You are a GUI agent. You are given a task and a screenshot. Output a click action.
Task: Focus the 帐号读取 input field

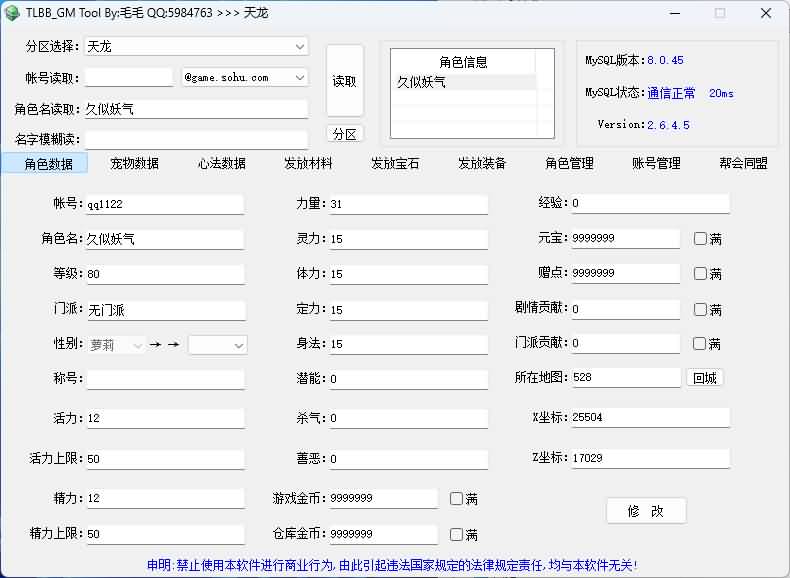click(129, 78)
